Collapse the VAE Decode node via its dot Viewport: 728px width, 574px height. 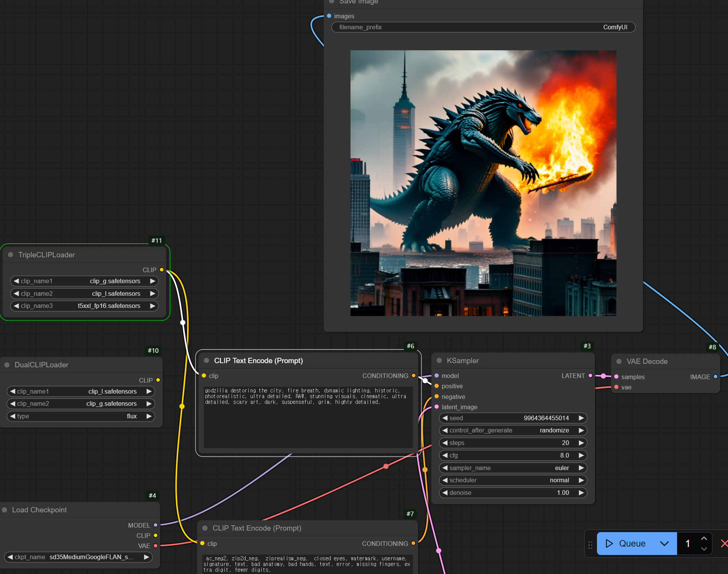coord(619,361)
